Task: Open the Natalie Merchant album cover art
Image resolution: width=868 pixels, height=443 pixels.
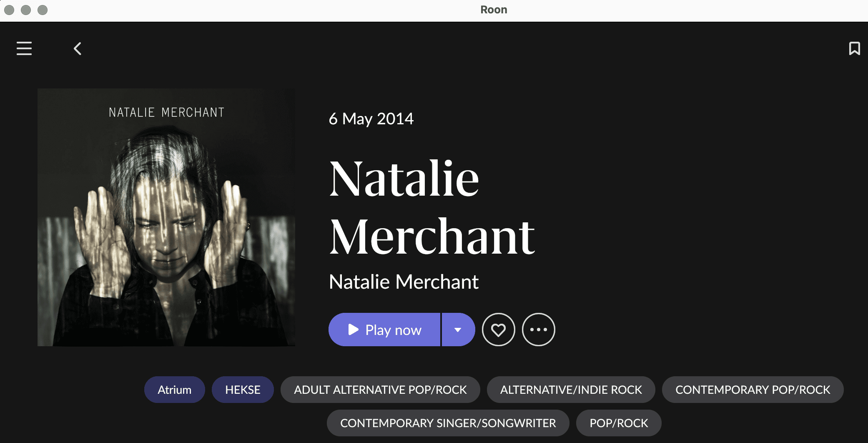Action: [166, 217]
